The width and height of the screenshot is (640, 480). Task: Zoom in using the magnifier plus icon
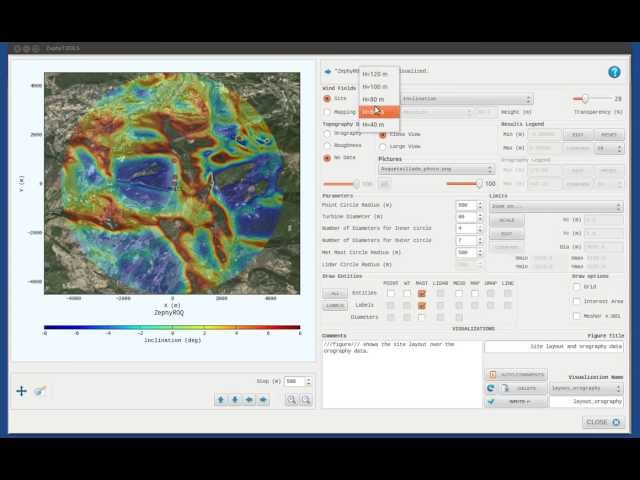pyautogui.click(x=291, y=400)
